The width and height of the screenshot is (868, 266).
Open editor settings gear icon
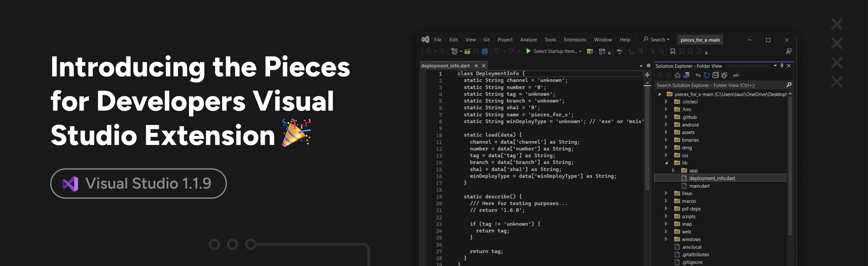[648, 66]
